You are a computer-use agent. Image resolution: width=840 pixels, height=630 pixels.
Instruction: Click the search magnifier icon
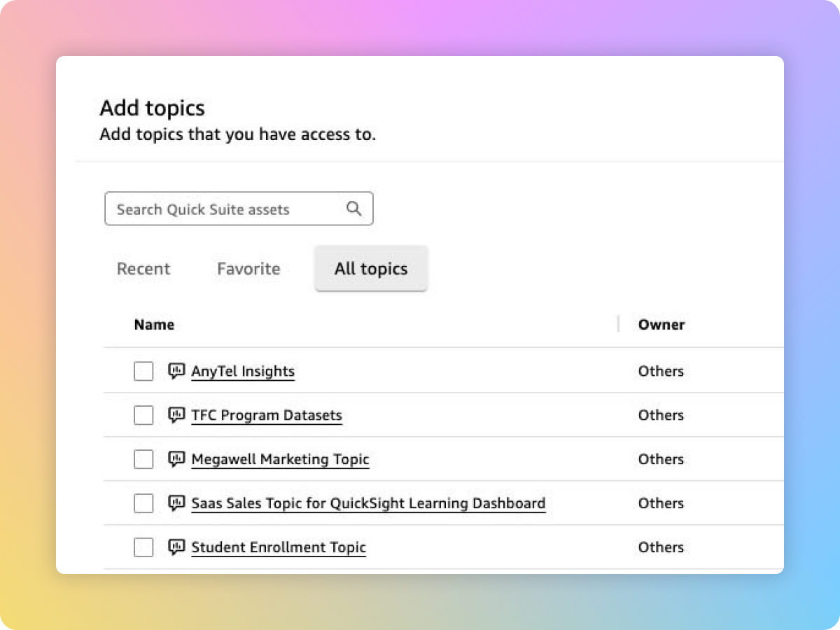(x=354, y=209)
